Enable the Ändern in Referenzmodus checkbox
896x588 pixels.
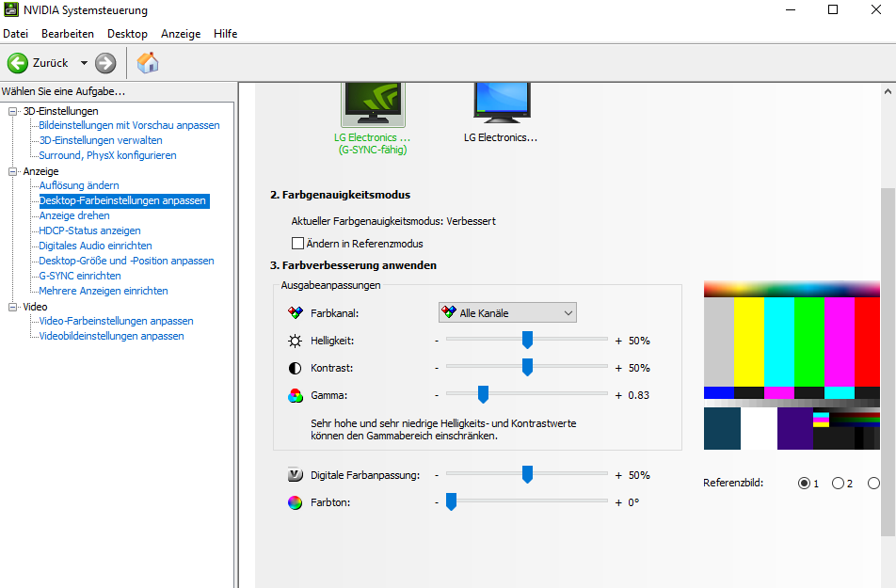click(x=297, y=244)
